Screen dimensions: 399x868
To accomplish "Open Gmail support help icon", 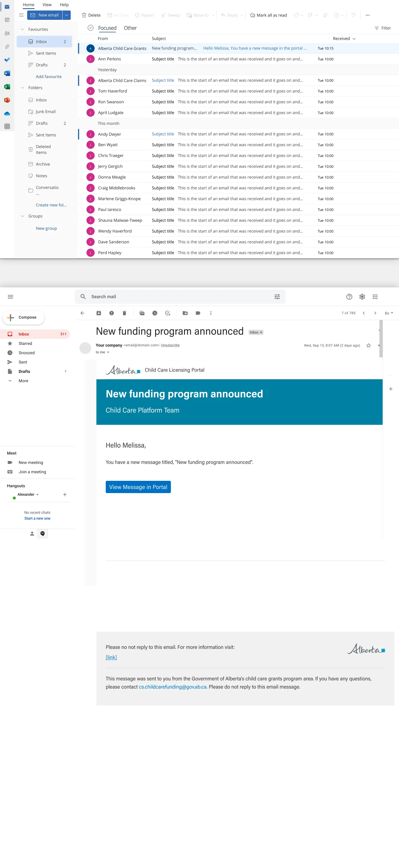I will pyautogui.click(x=349, y=296).
